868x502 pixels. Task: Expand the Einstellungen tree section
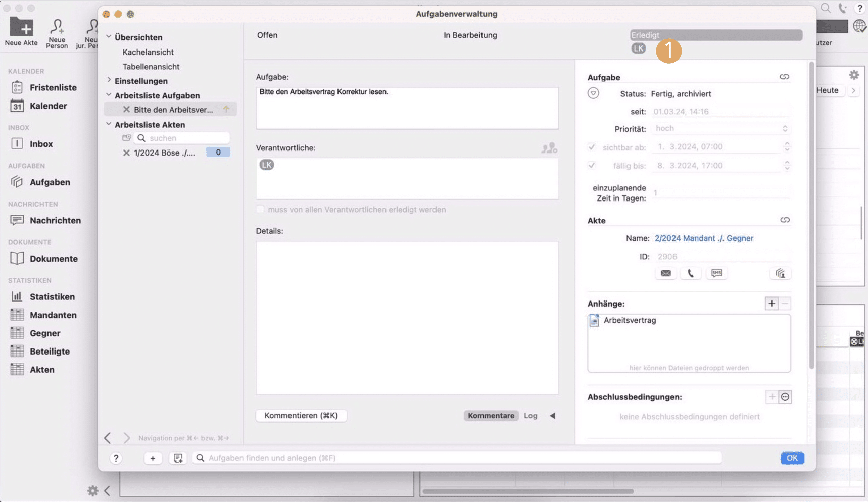coord(109,80)
